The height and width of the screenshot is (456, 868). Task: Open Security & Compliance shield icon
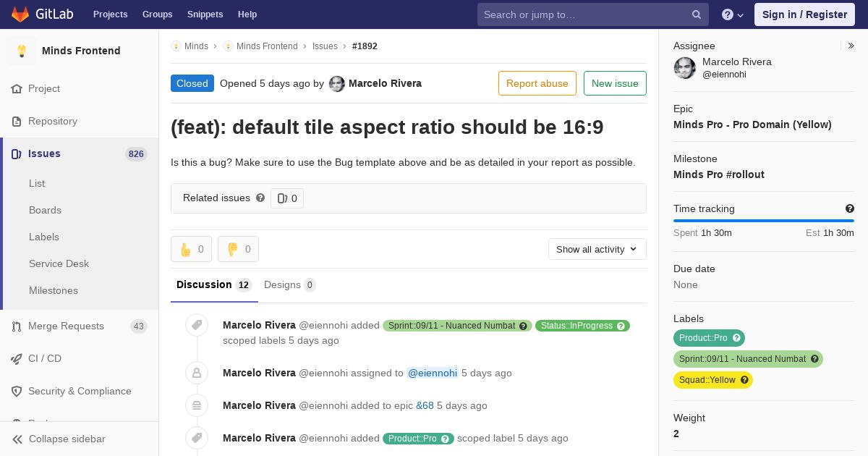(17, 391)
